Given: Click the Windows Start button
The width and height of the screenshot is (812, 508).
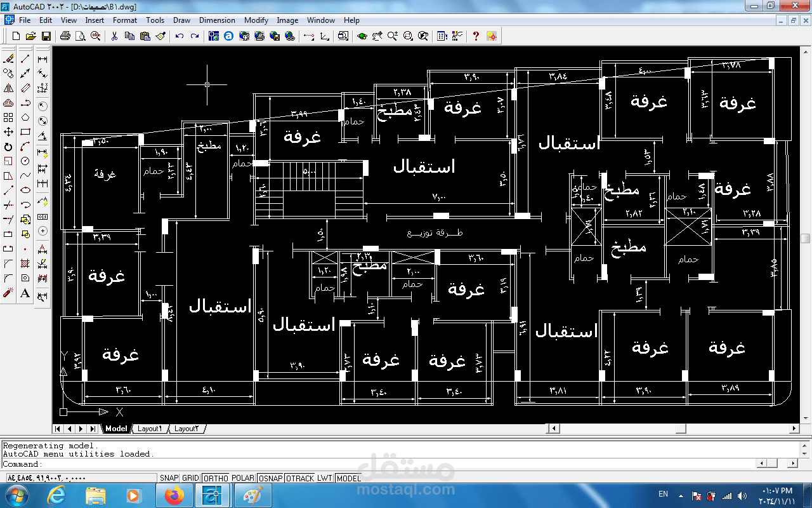Looking at the screenshot, I should [x=16, y=495].
